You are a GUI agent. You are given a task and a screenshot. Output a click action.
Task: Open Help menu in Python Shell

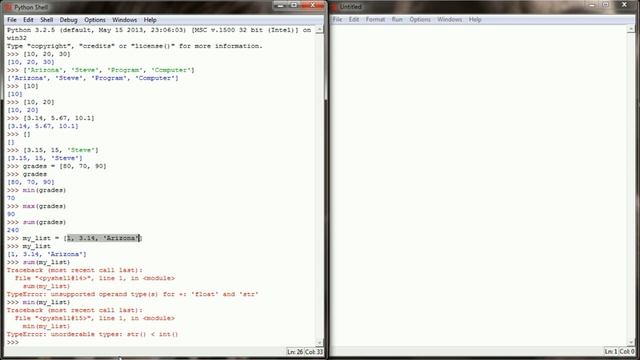[x=150, y=20]
